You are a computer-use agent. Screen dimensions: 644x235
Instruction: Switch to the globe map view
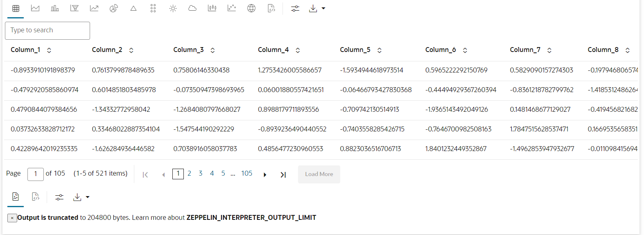pyautogui.click(x=251, y=8)
